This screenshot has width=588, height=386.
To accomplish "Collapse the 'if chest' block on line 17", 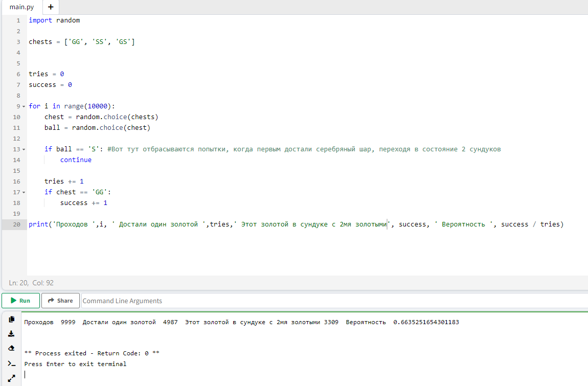I will [24, 192].
